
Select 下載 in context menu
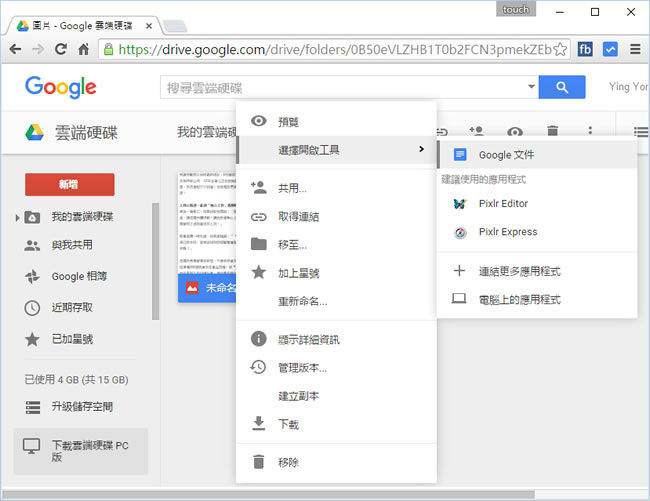336,424
